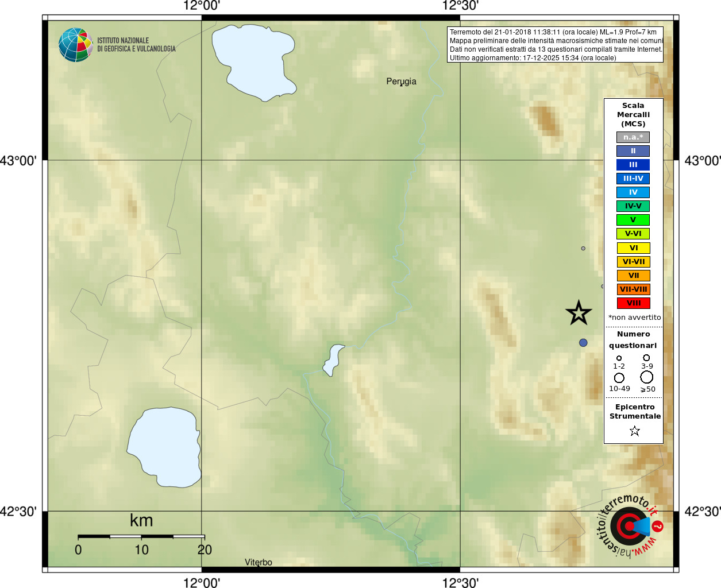Click the Numero questionari heading

pyautogui.click(x=633, y=340)
